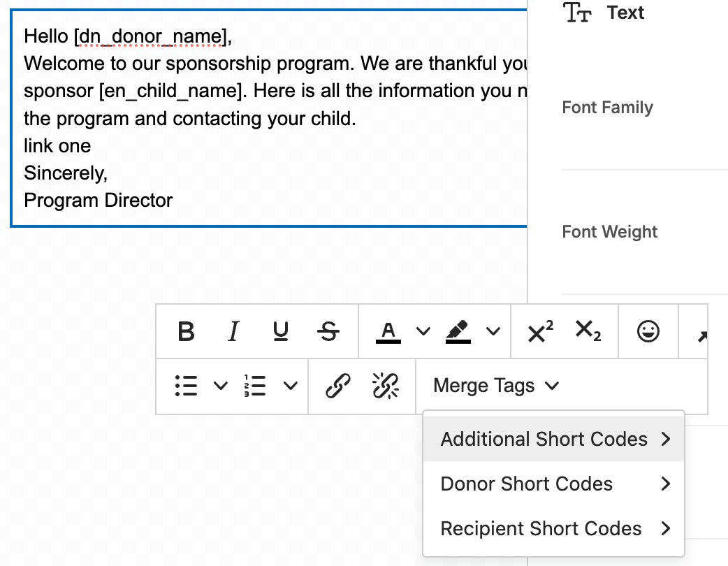Apply underline formatting
This screenshot has width=728, height=566.
pos(280,331)
